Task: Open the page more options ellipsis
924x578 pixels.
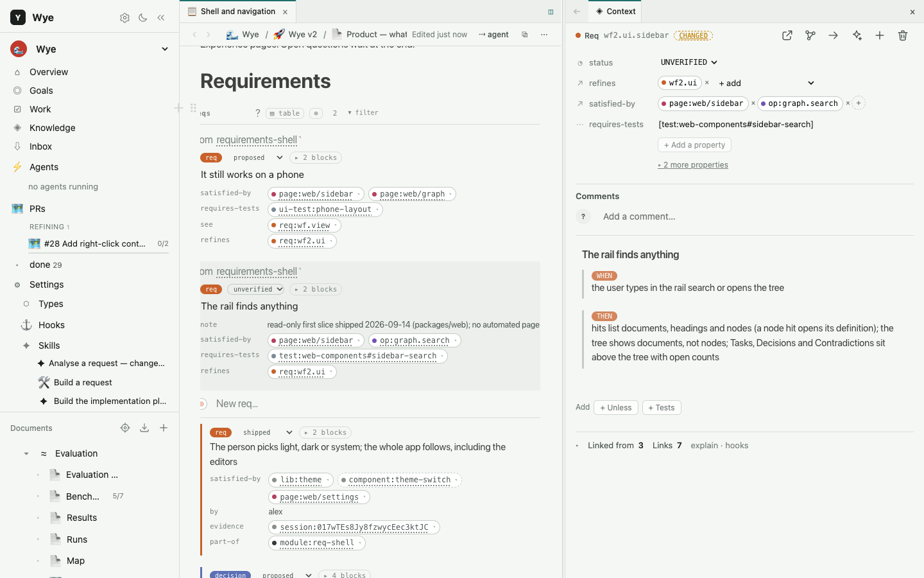Action: pos(544,35)
